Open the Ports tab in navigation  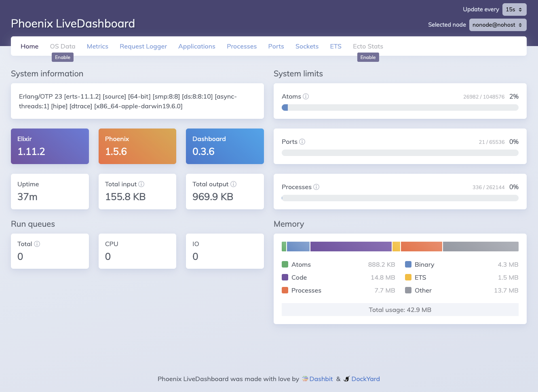[276, 46]
